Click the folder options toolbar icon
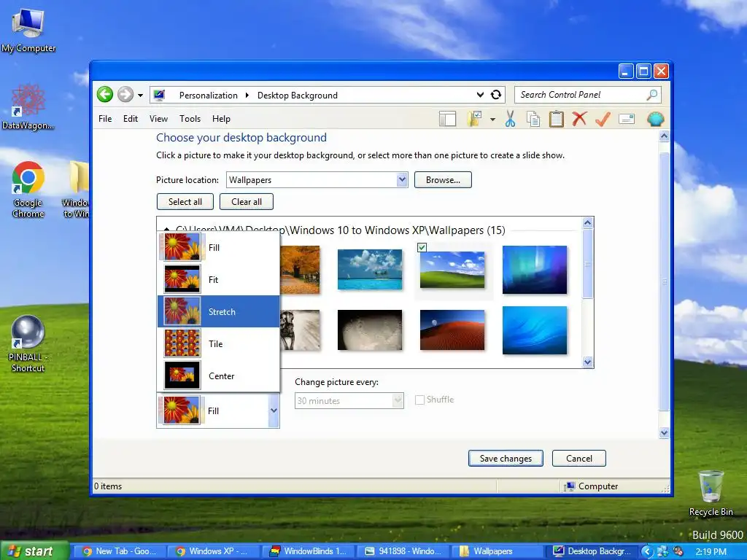 click(x=475, y=119)
